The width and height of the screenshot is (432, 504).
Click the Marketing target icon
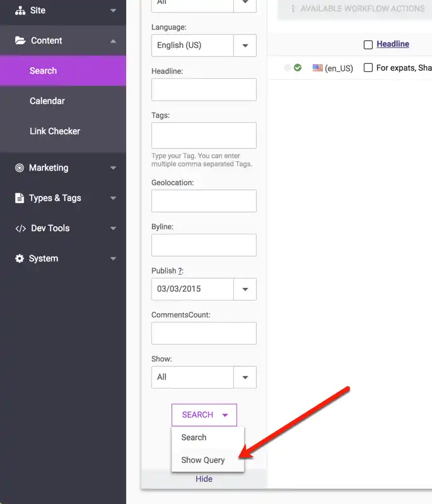pos(20,168)
